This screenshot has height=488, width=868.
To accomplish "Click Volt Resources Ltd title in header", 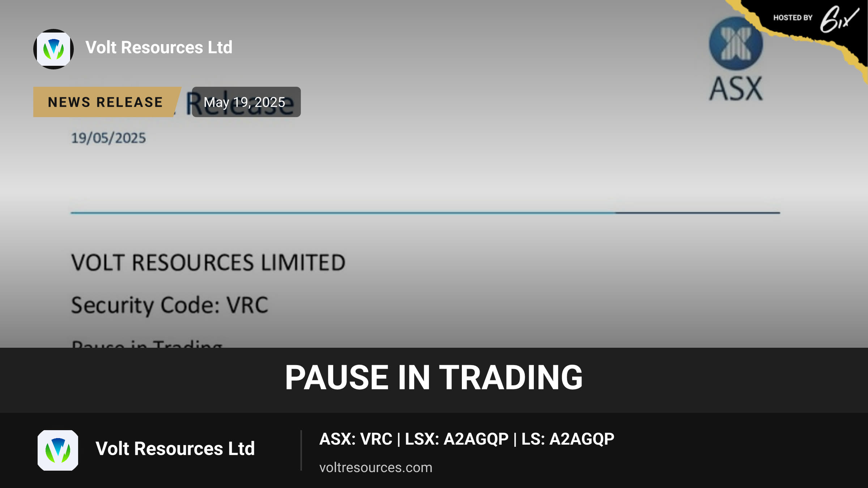I will click(159, 47).
